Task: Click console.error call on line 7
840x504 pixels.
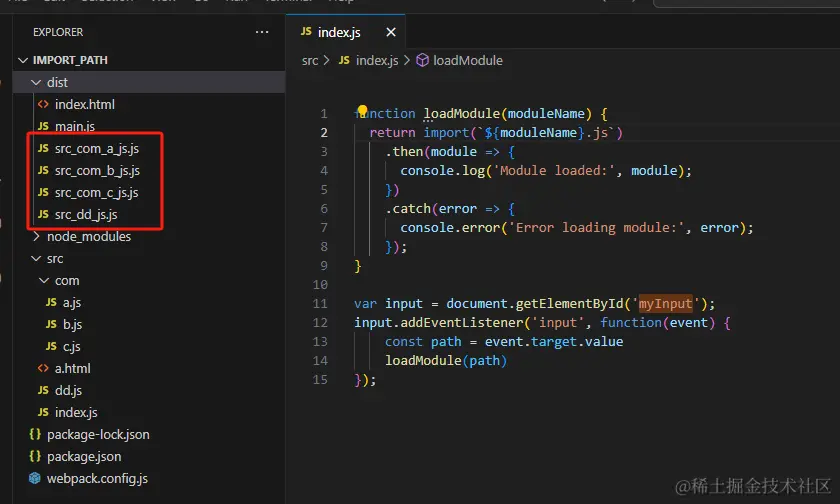Action: 450,228
